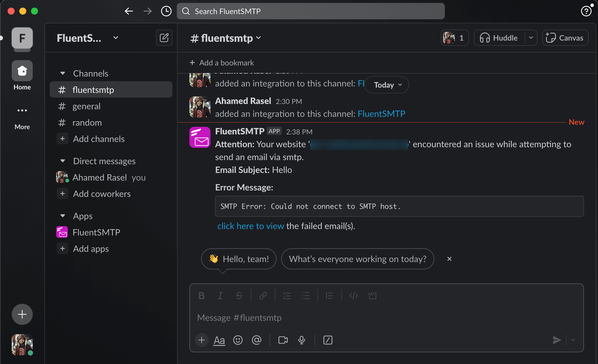Open the fluentsmtp channel in sidebar
Viewport: 598px width, 364px height.
pyautogui.click(x=111, y=90)
